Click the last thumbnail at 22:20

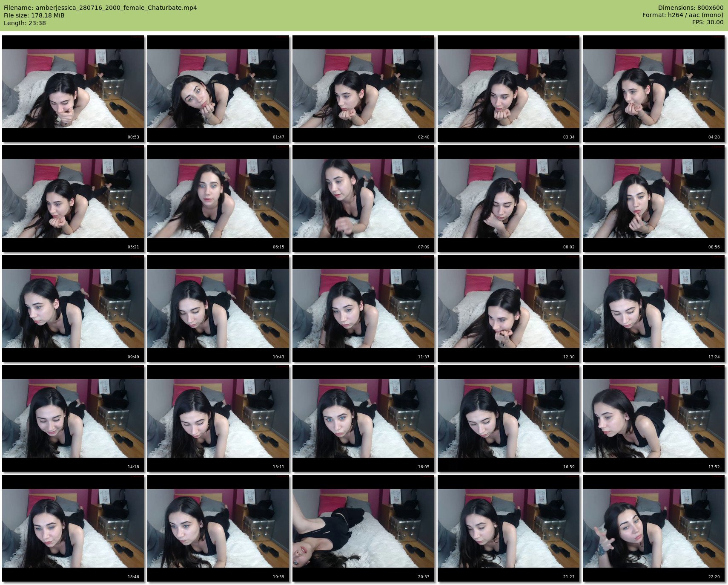[653, 528]
